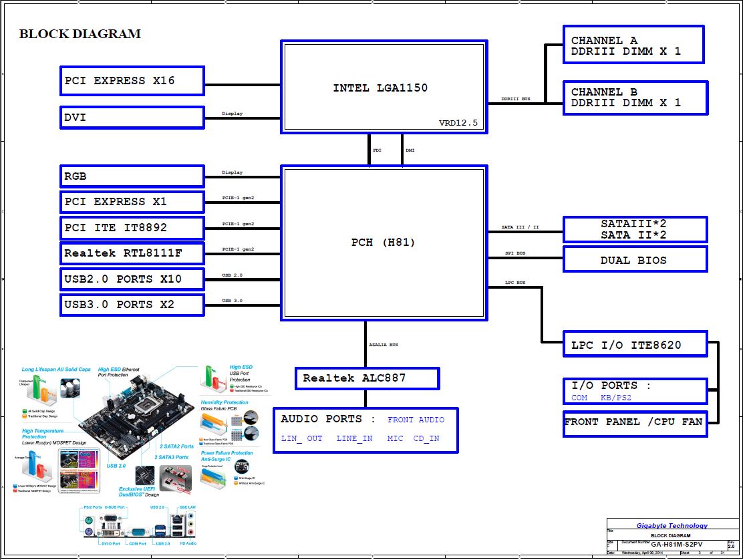
Task: Click the "PCI EXPRESS X1" block
Action: pos(132,202)
